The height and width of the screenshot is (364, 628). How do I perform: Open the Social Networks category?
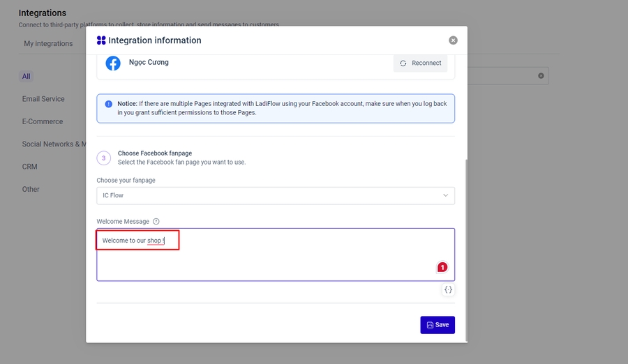(53, 144)
